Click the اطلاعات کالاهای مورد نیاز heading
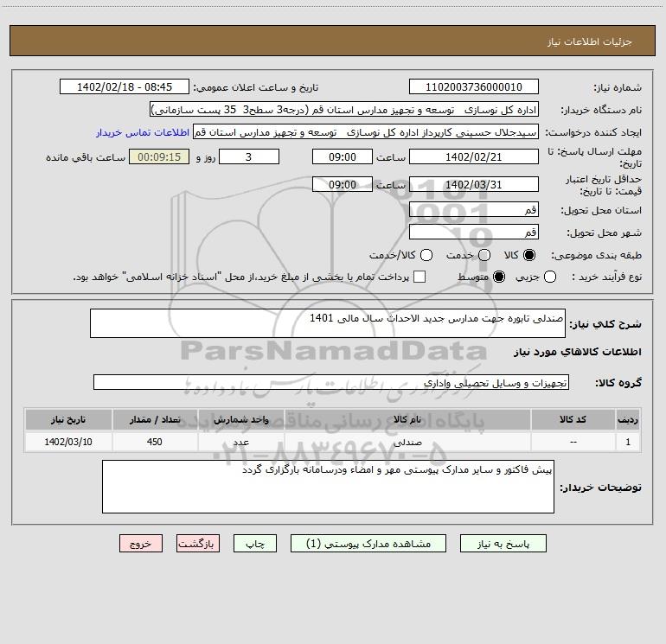 click(x=578, y=352)
